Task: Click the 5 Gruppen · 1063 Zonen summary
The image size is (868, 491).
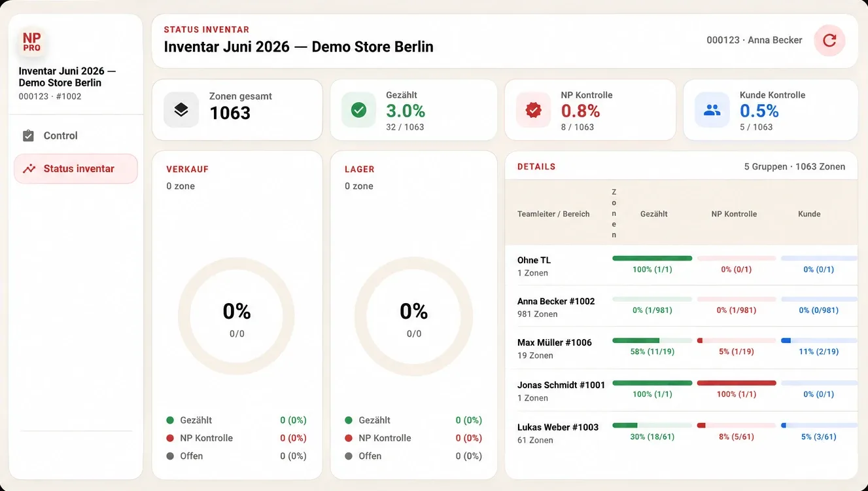Action: tap(795, 166)
